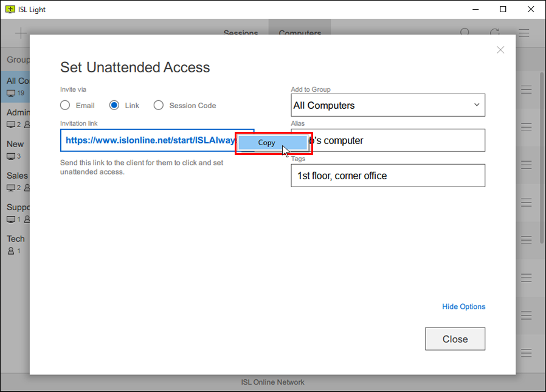This screenshot has width=546, height=392.
Task: Click the ISL Light logo in the title bar
Action: click(11, 9)
